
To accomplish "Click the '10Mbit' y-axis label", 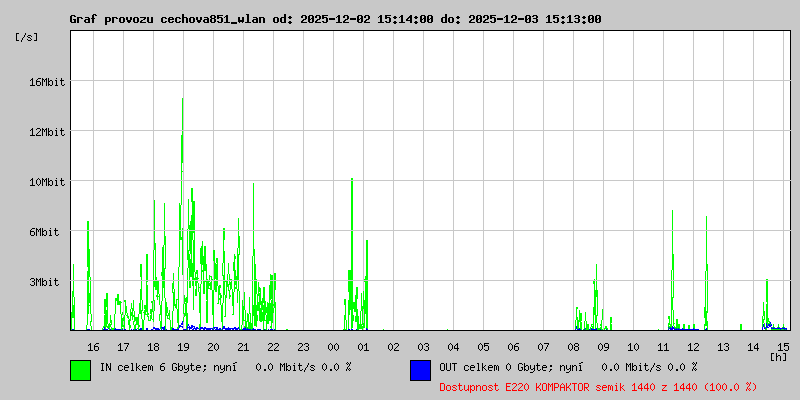I will [x=47, y=182].
